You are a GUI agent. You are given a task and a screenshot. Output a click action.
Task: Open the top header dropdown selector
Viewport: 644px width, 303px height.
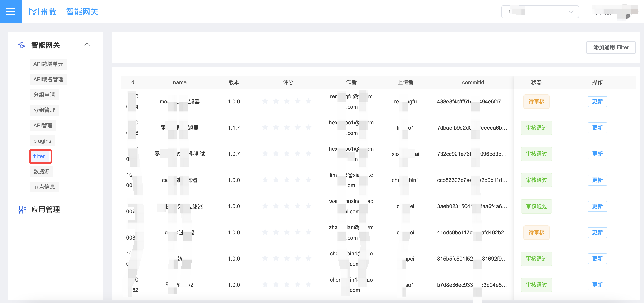click(540, 12)
